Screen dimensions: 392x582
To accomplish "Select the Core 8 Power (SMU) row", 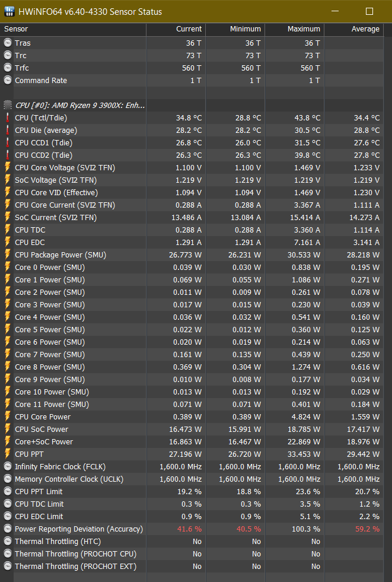I will pyautogui.click(x=192, y=367).
